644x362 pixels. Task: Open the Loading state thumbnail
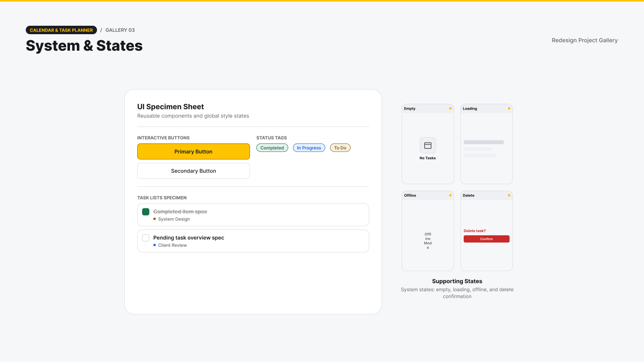coord(487,144)
